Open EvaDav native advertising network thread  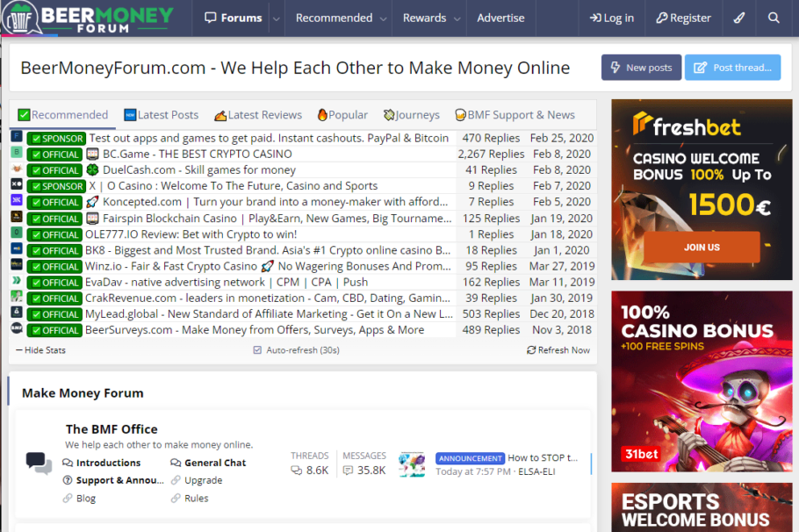click(x=227, y=282)
